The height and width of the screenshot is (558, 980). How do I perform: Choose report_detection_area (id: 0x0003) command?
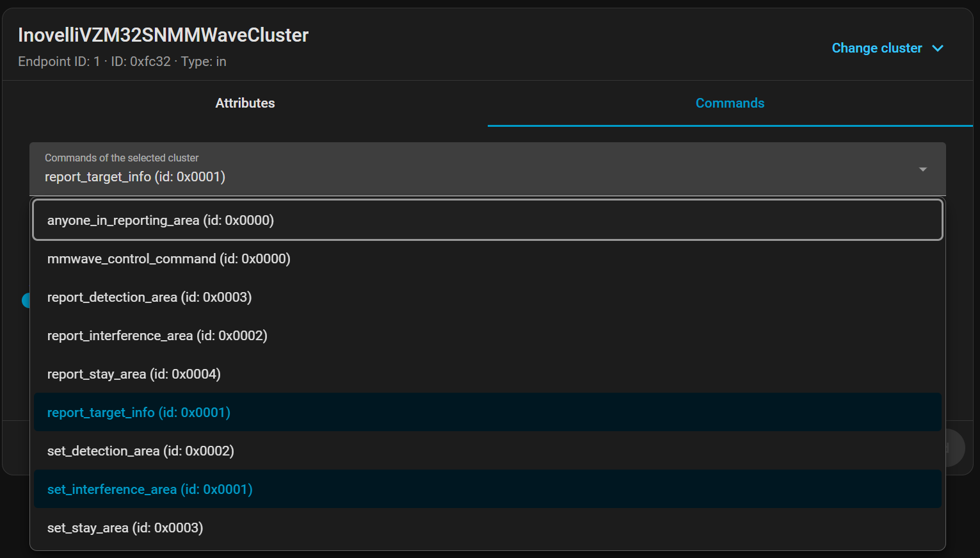[x=488, y=297]
